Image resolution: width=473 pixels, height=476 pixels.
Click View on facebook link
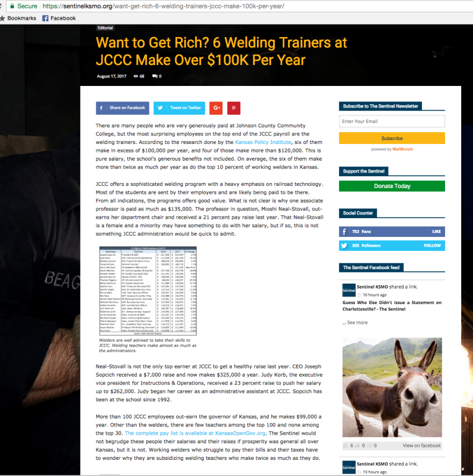point(421,445)
